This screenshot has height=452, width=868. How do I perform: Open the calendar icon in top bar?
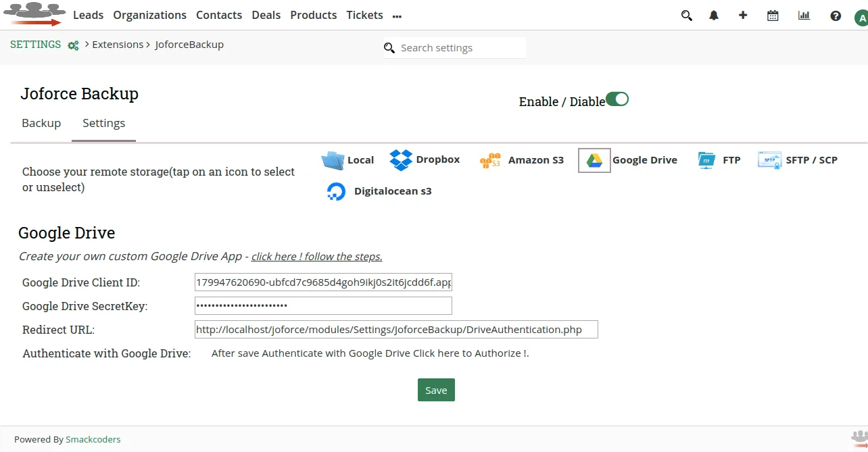[x=773, y=16]
